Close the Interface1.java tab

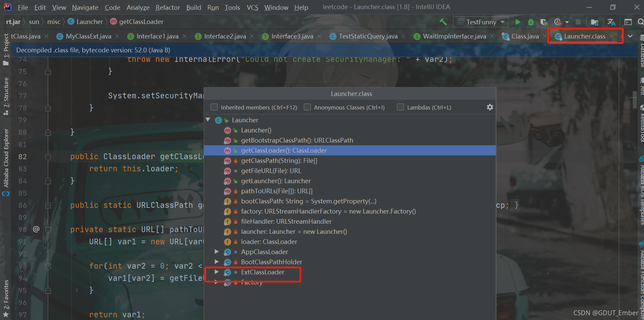pos(184,36)
